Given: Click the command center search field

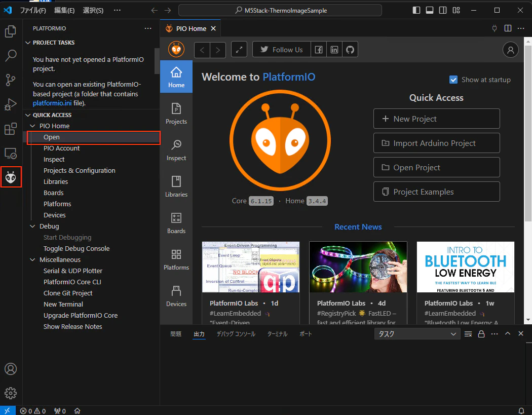Looking at the screenshot, I should [x=280, y=10].
